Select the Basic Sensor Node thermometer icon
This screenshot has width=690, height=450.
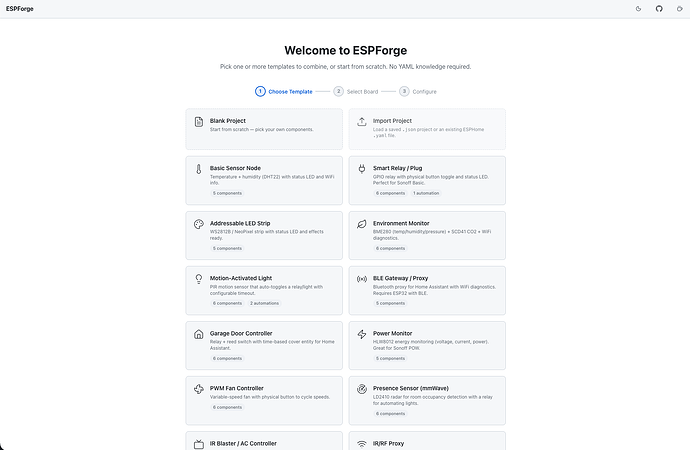click(199, 169)
